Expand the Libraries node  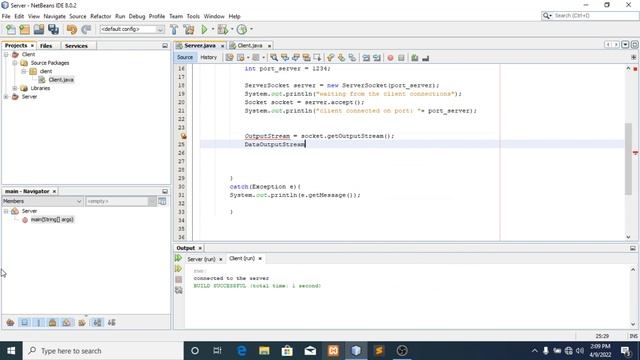point(15,88)
